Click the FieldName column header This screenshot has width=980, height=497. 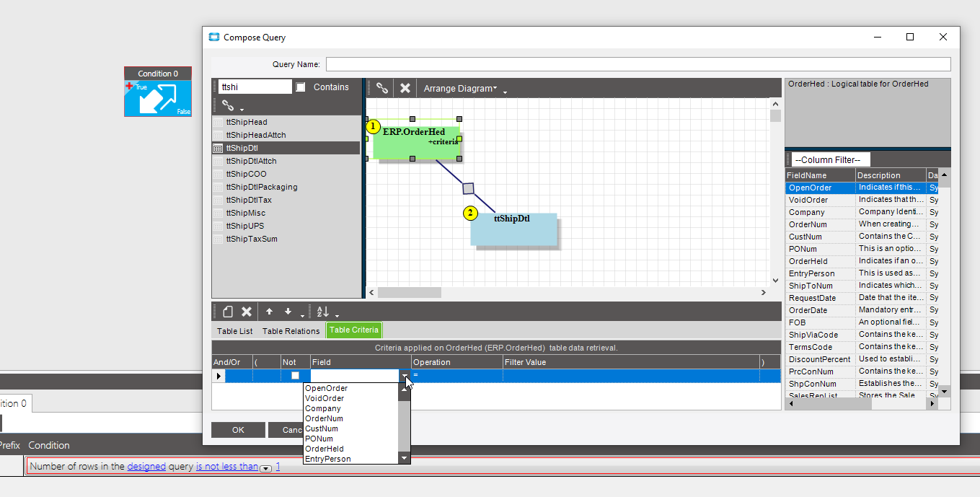pos(820,175)
